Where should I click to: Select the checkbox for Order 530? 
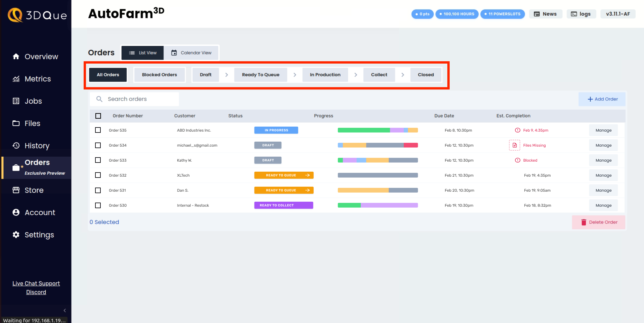(x=98, y=205)
